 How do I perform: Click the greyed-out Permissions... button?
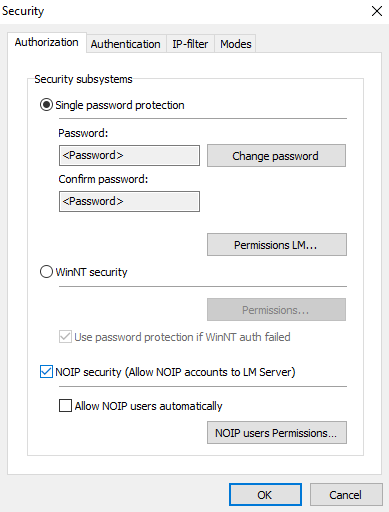click(276, 310)
